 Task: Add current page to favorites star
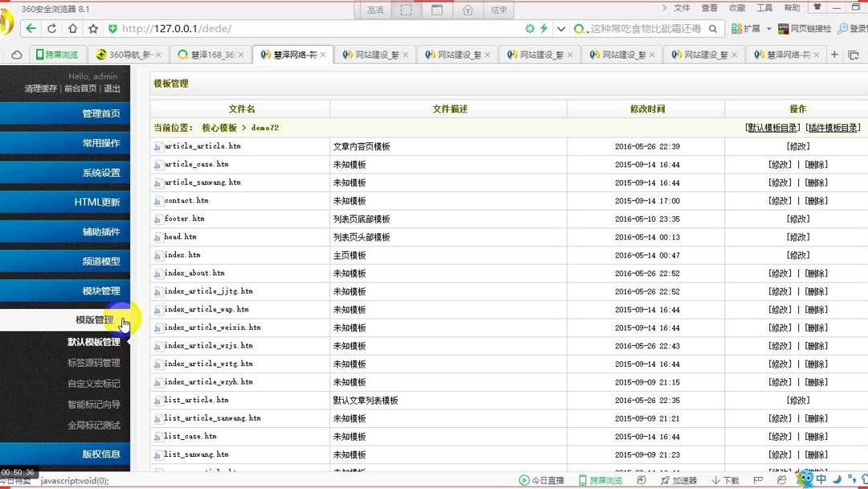pos(93,27)
